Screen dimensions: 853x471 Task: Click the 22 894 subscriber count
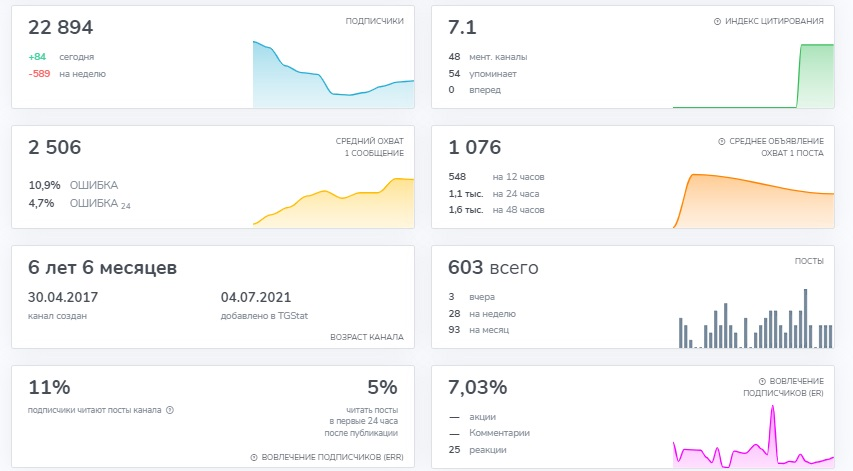tap(61, 27)
